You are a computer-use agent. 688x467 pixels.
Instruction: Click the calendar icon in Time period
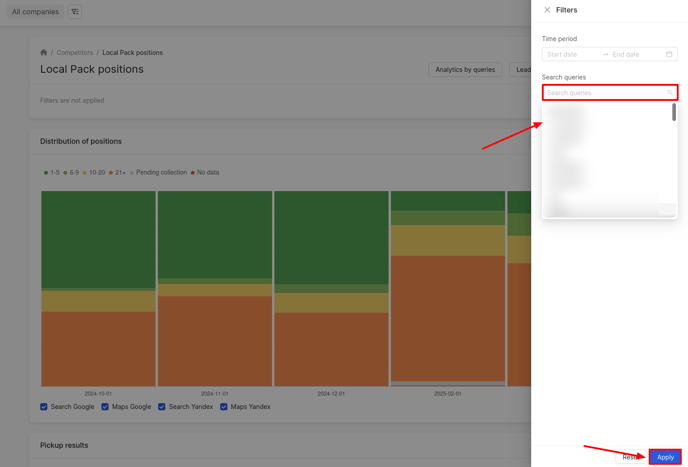click(669, 54)
